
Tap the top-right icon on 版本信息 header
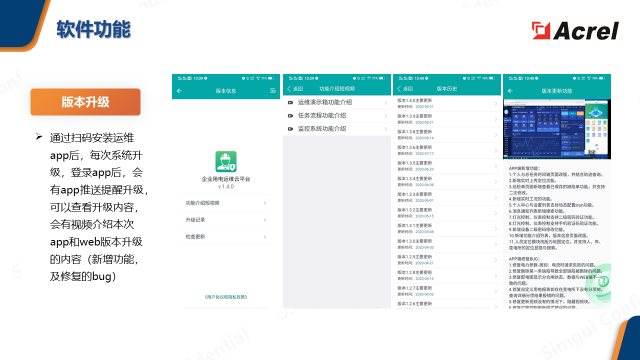point(273,91)
